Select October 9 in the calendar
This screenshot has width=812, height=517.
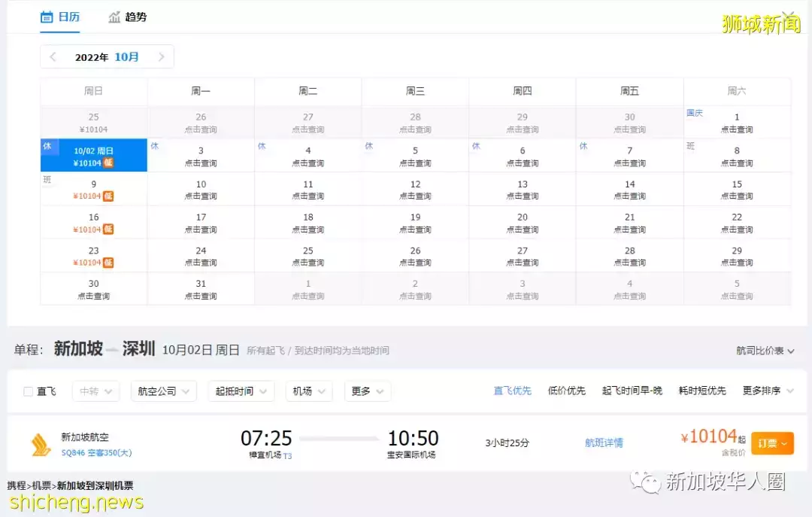(x=93, y=189)
